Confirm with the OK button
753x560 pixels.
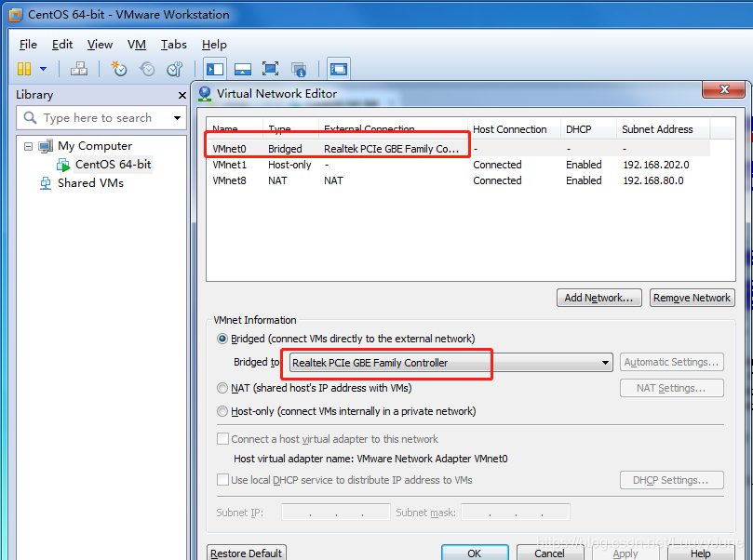coord(475,553)
